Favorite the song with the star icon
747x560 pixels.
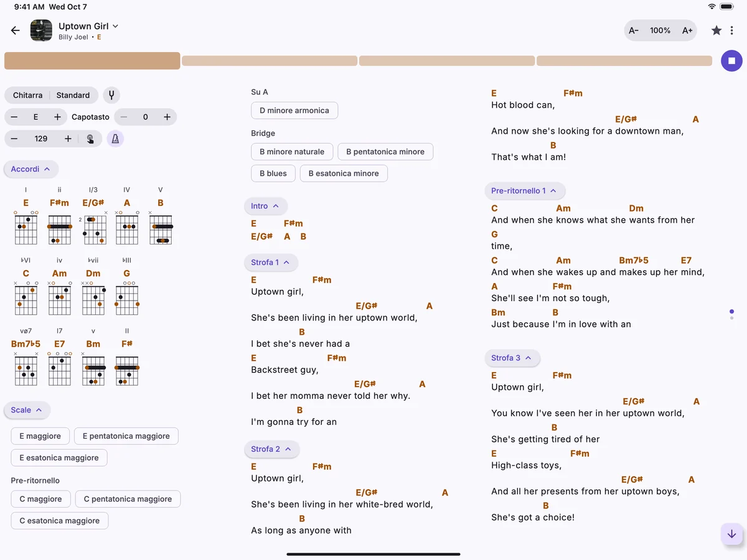pyautogui.click(x=716, y=30)
